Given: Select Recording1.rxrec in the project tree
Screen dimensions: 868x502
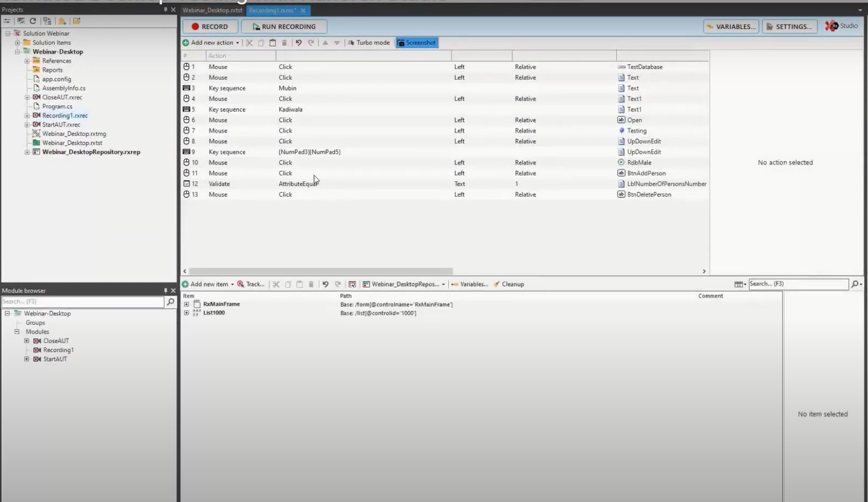Looking at the screenshot, I should coord(64,115).
